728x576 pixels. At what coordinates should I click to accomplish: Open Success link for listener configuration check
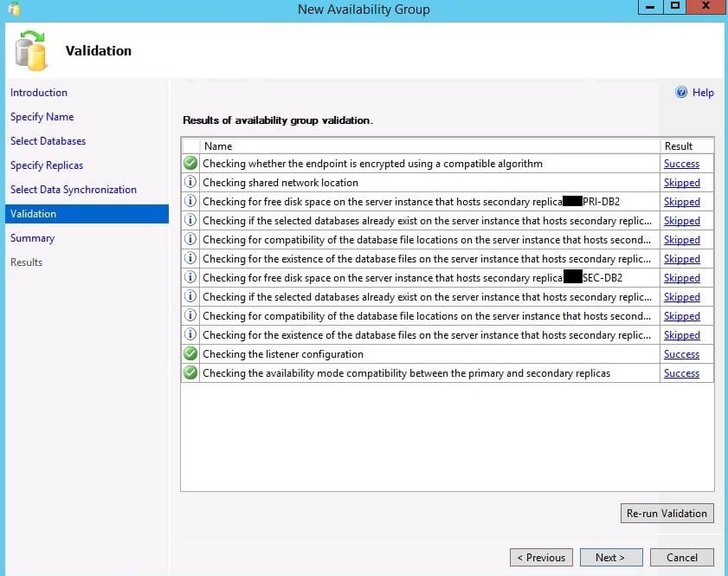681,354
